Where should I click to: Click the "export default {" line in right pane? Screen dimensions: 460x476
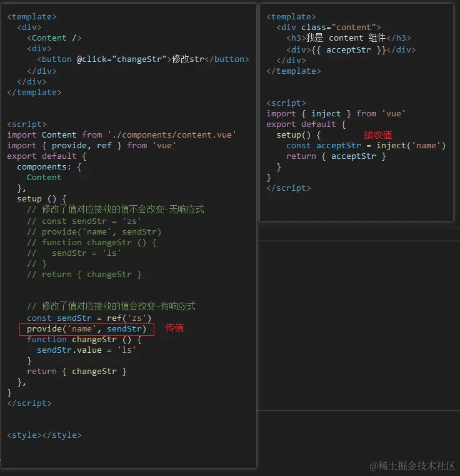click(306, 124)
